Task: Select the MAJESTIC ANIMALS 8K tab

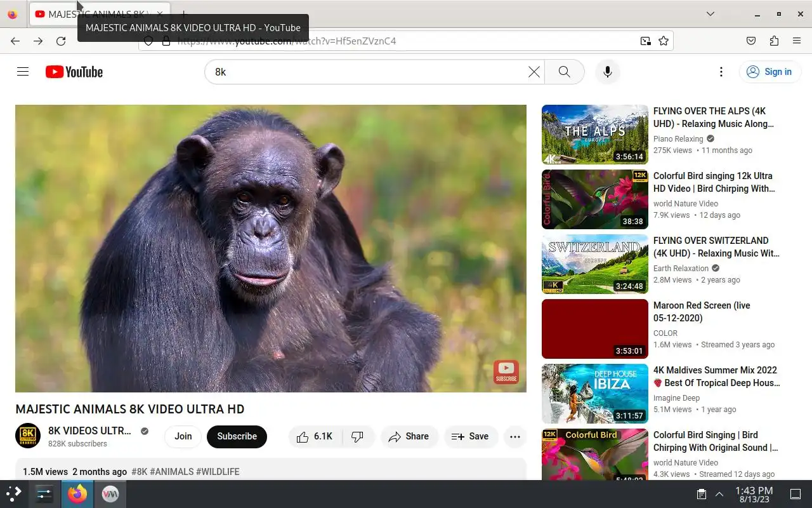Action: click(x=98, y=14)
